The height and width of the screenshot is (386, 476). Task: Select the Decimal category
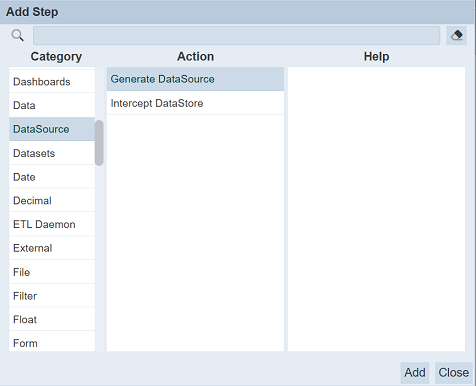click(52, 200)
